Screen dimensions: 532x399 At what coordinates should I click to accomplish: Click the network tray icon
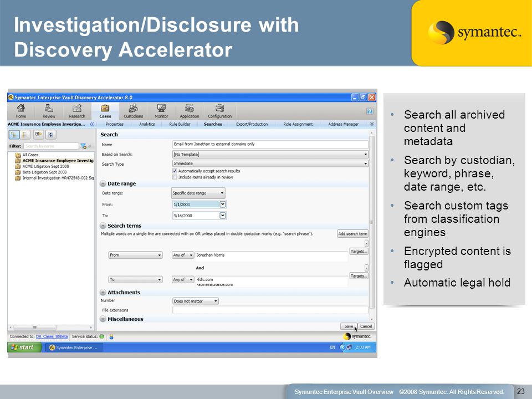(349, 347)
